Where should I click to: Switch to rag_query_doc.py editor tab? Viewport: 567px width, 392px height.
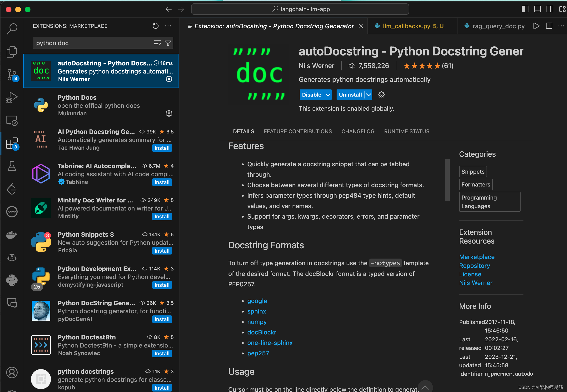coord(494,26)
